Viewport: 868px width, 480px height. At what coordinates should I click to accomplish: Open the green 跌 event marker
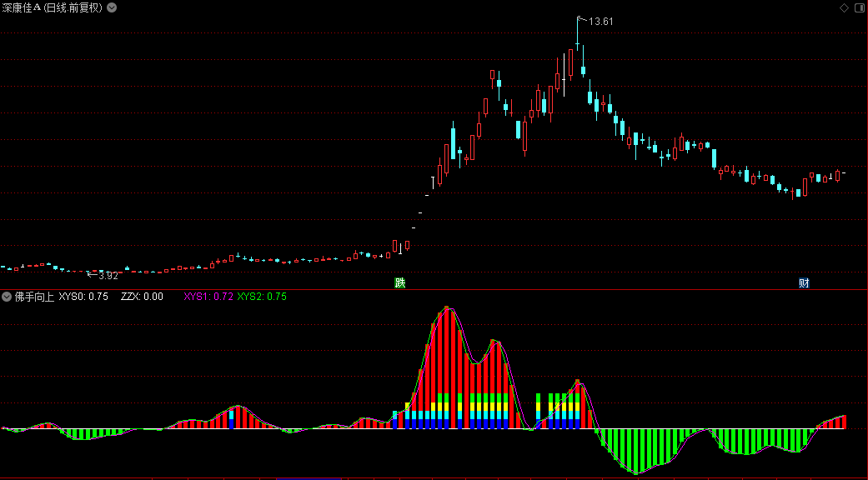400,283
